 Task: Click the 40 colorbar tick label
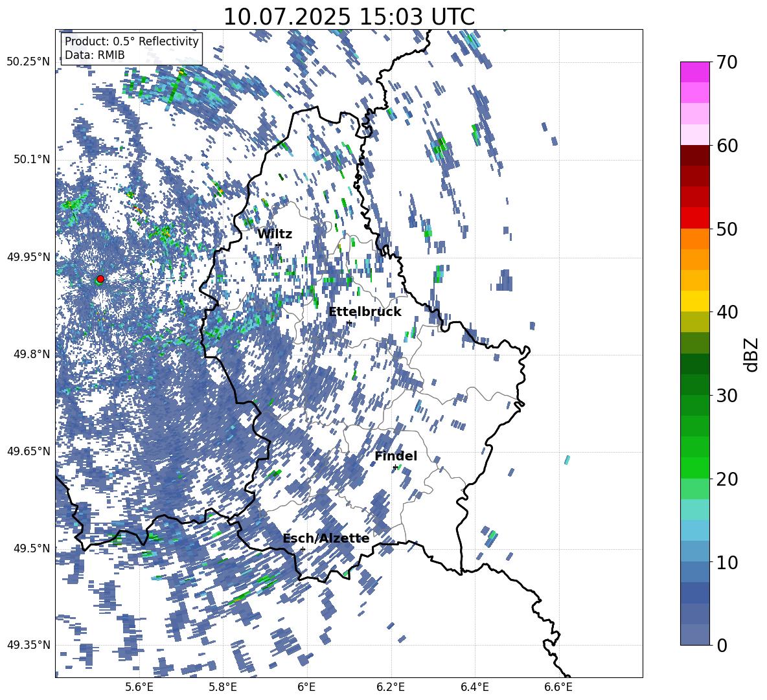click(726, 312)
